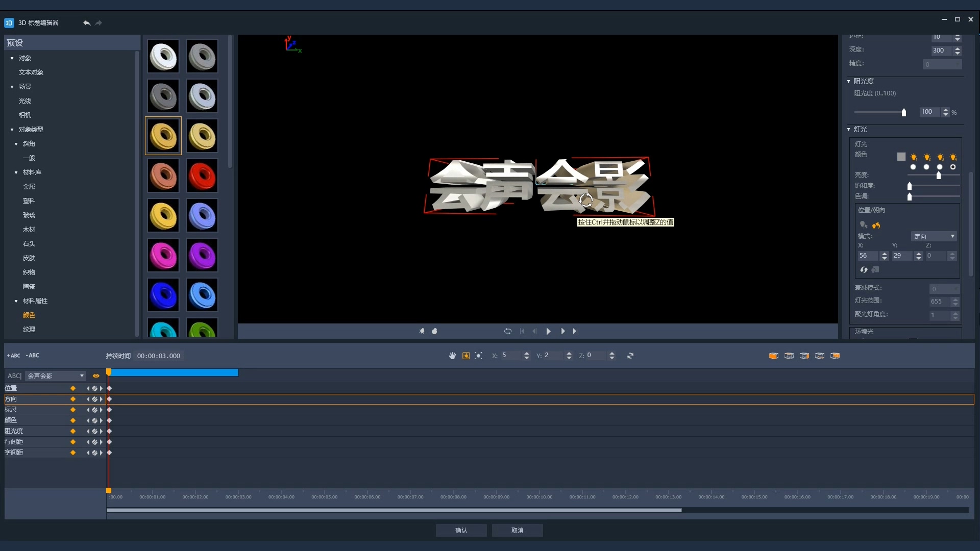Select the resize tool with corner brackets
Screen dimensions: 980x551
click(x=478, y=356)
